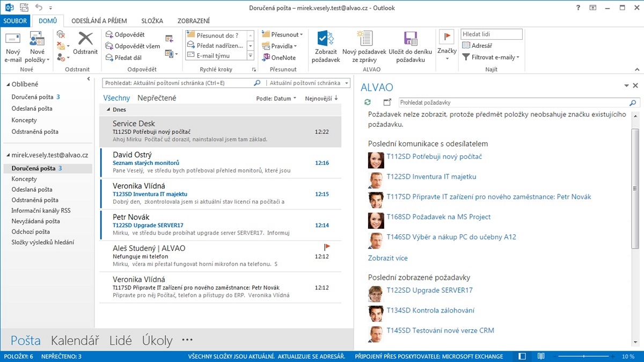This screenshot has height=362, width=644.
Task: Delete the message with the Odstranit button
Action: (x=85, y=44)
